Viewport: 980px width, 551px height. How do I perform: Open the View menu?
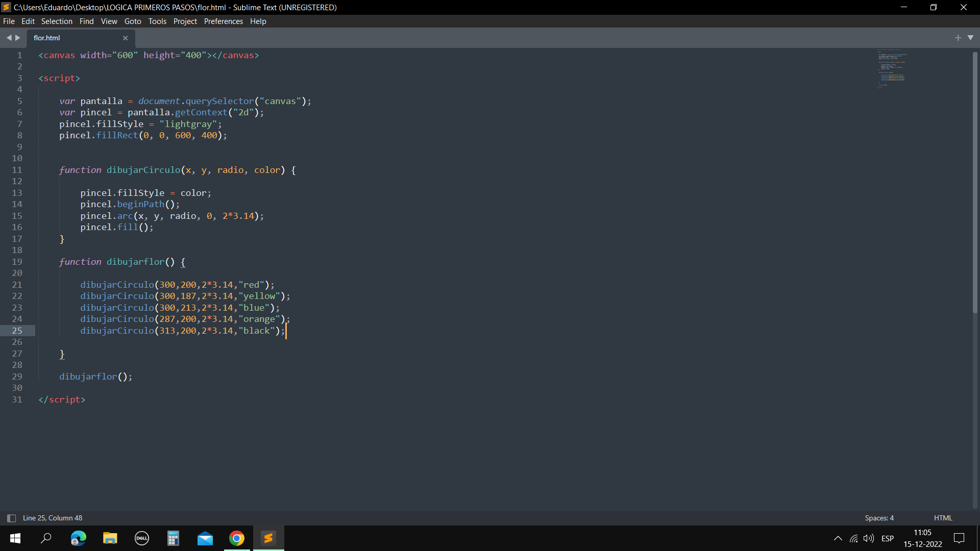click(x=109, y=21)
